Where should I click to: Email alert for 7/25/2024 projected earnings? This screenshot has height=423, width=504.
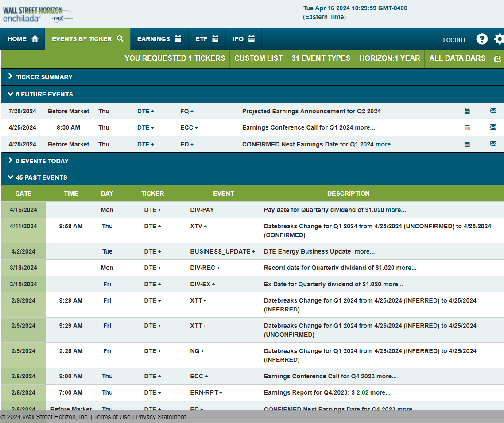tap(493, 111)
